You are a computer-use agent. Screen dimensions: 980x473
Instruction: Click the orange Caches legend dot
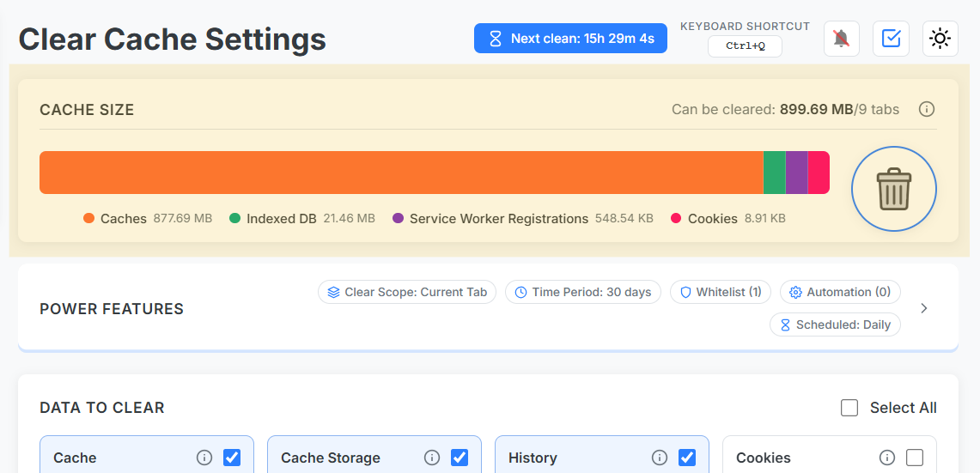point(88,219)
